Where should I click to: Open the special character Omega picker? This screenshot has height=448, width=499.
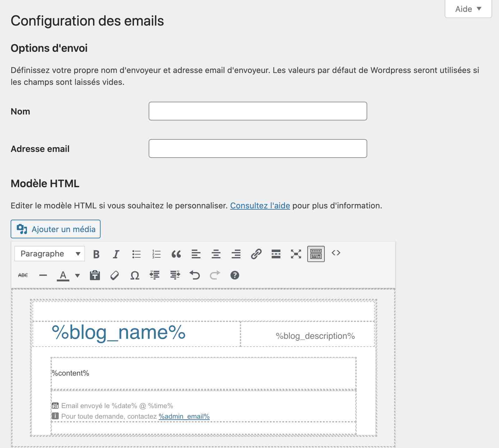135,275
